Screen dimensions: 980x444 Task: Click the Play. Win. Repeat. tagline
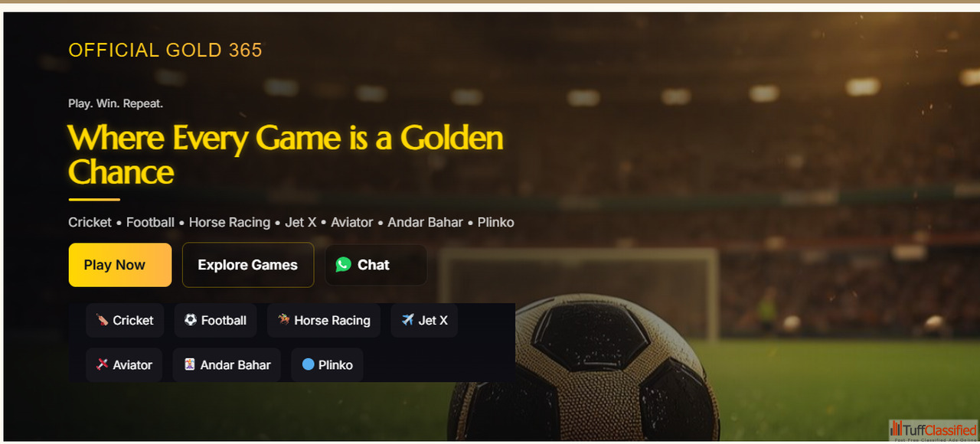click(116, 103)
